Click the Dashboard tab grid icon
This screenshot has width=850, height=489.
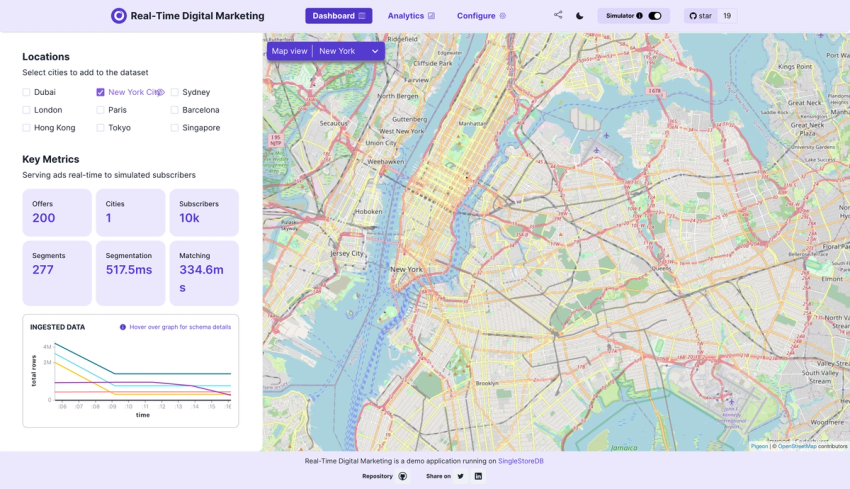[x=362, y=16]
